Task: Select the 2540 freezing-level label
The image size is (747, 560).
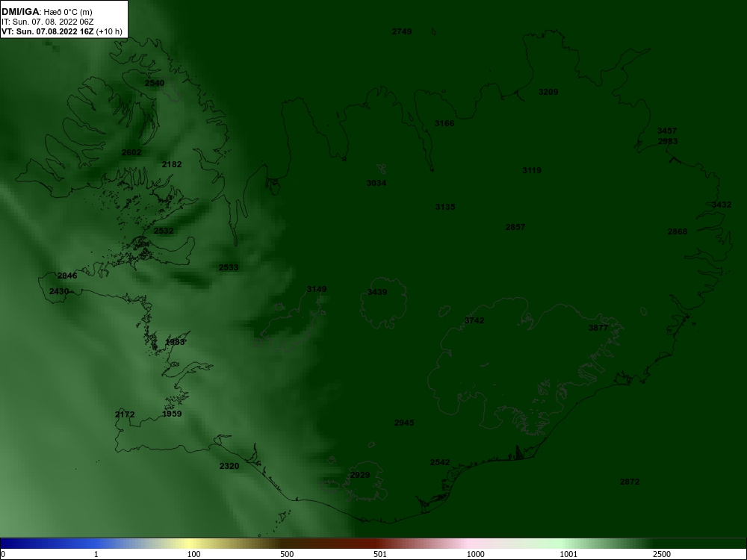Action: (155, 83)
